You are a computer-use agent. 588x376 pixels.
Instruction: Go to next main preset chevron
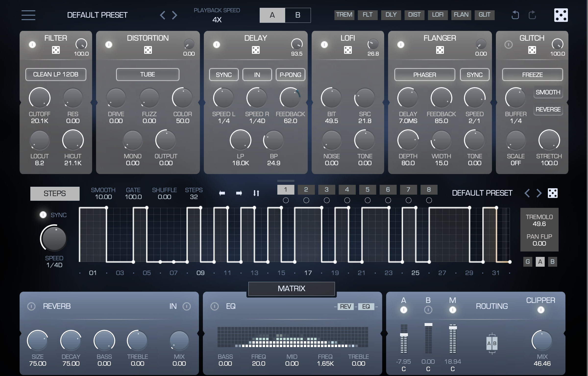(174, 15)
